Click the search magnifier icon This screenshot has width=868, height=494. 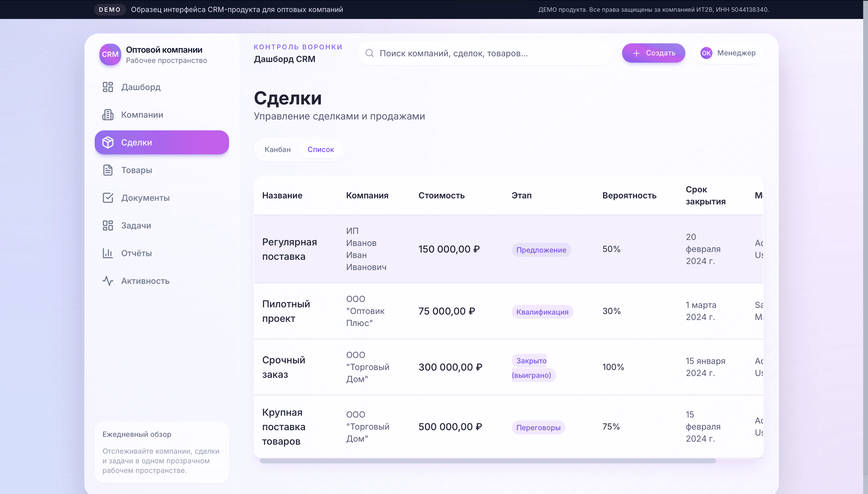370,53
